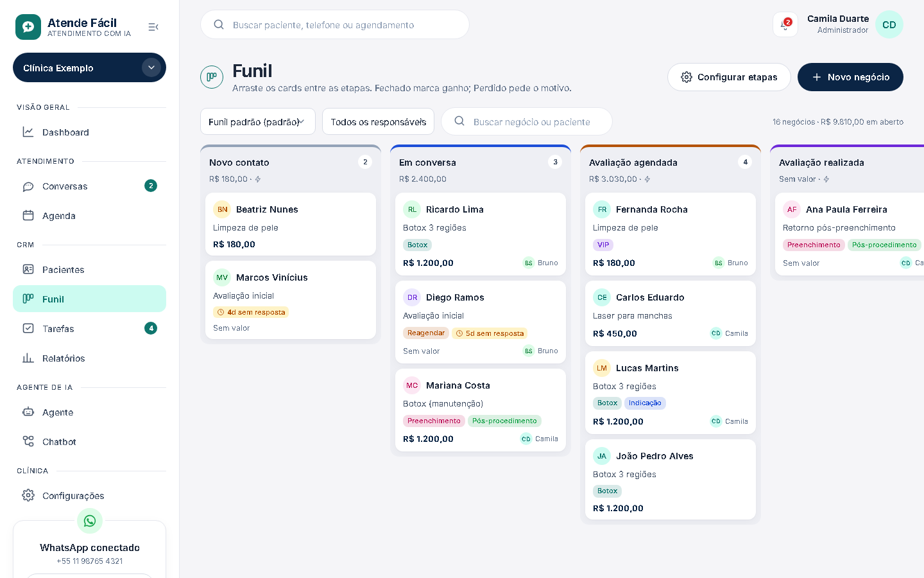
Task: Open João Pedro Alves card
Action: pos(671,479)
